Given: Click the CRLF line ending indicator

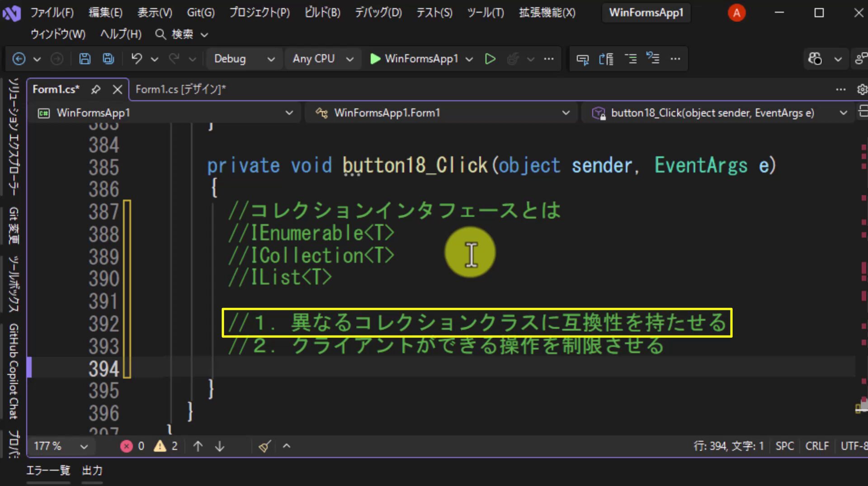Looking at the screenshot, I should [x=817, y=446].
